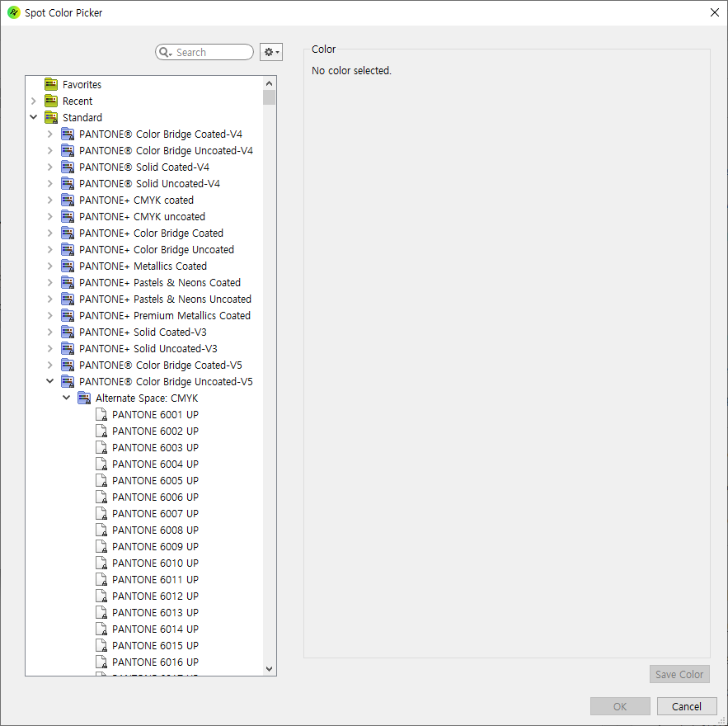Select PANTONE 6010 UP color
Image resolution: width=728 pixels, height=726 pixels.
point(155,563)
